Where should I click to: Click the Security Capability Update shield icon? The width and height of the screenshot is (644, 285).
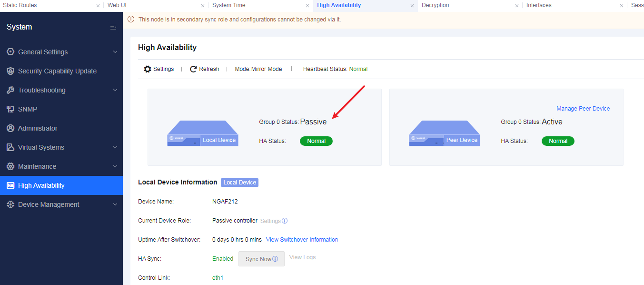(10, 71)
